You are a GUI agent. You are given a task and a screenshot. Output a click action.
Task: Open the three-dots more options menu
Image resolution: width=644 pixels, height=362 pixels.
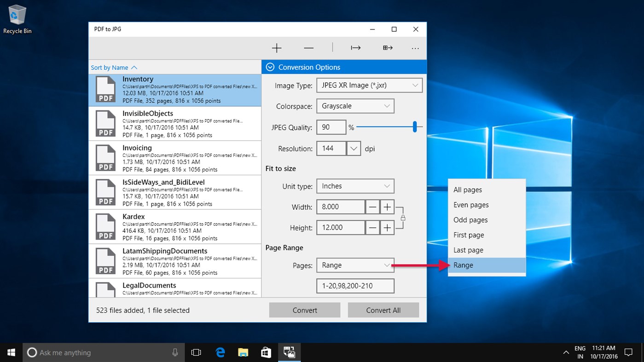pyautogui.click(x=415, y=48)
